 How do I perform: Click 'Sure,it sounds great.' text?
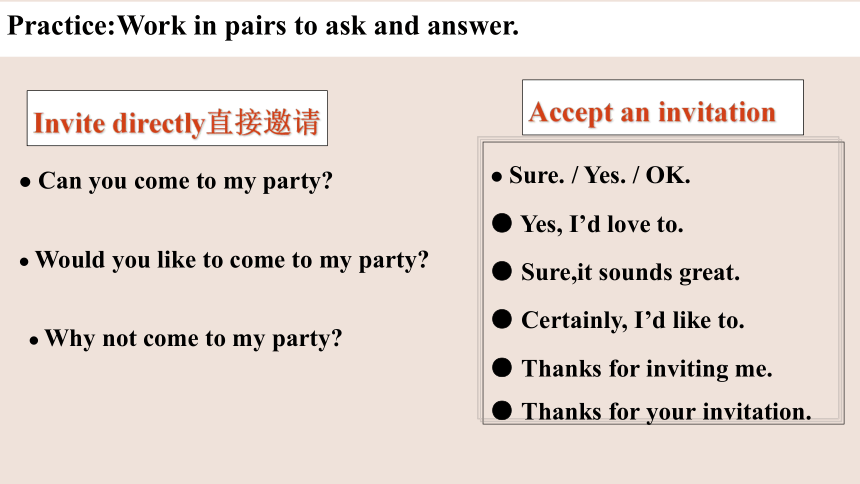630,272
